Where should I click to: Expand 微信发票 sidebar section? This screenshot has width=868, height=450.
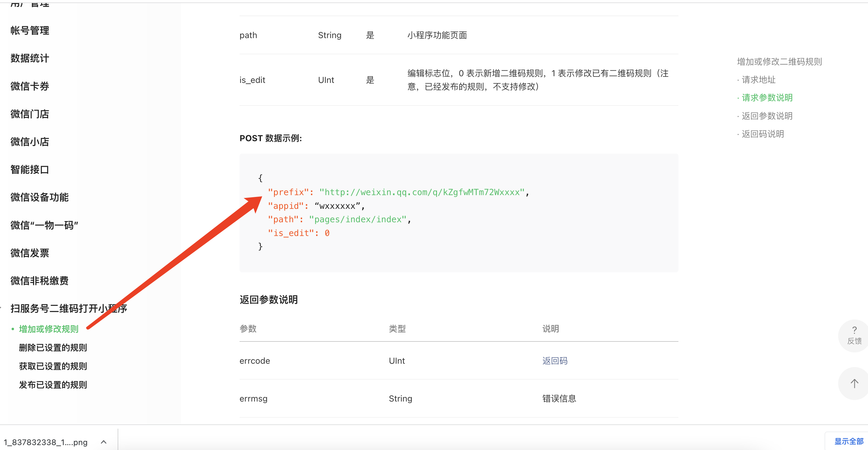click(30, 253)
